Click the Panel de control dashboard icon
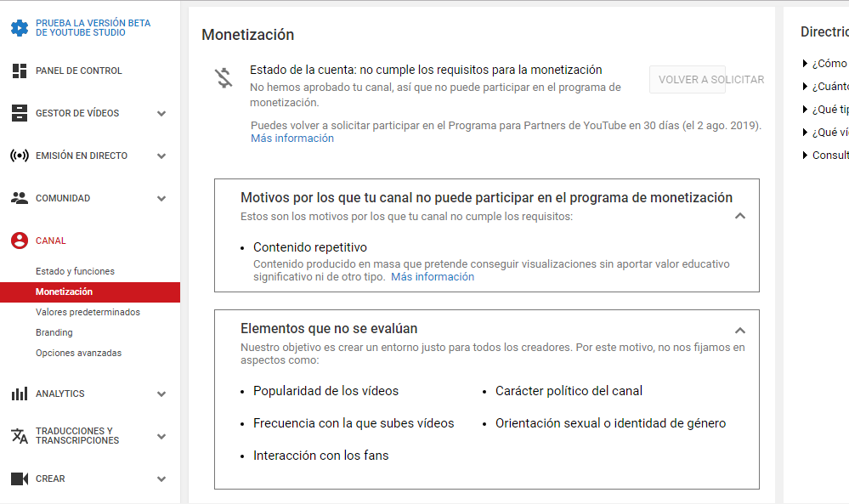The image size is (849, 504). pyautogui.click(x=20, y=71)
